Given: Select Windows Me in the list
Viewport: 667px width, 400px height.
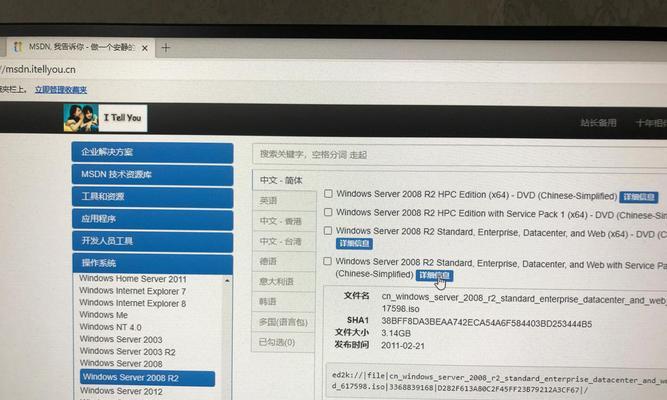Looking at the screenshot, I should (x=103, y=315).
